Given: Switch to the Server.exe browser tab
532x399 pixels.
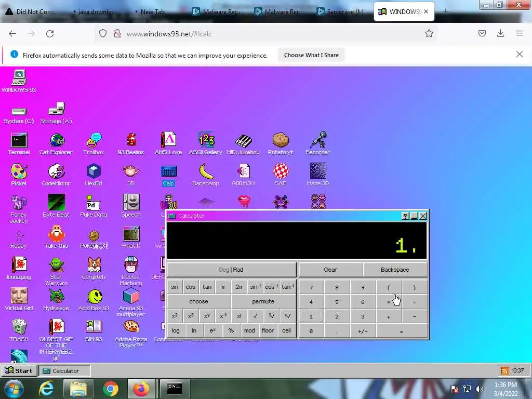Looking at the screenshot, I should [x=341, y=11].
